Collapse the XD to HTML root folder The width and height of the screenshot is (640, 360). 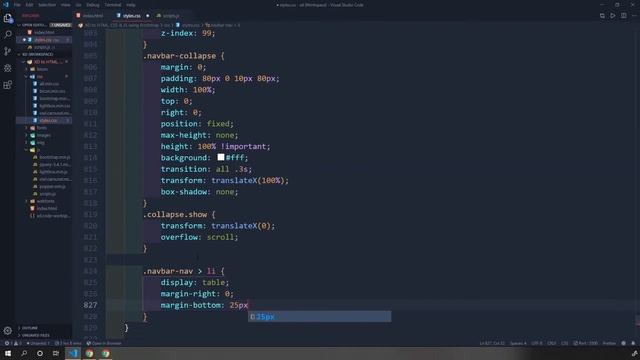pyautogui.click(x=45, y=62)
